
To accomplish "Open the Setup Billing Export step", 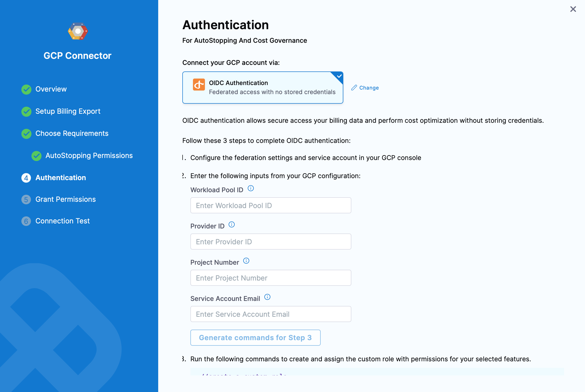I will click(68, 111).
